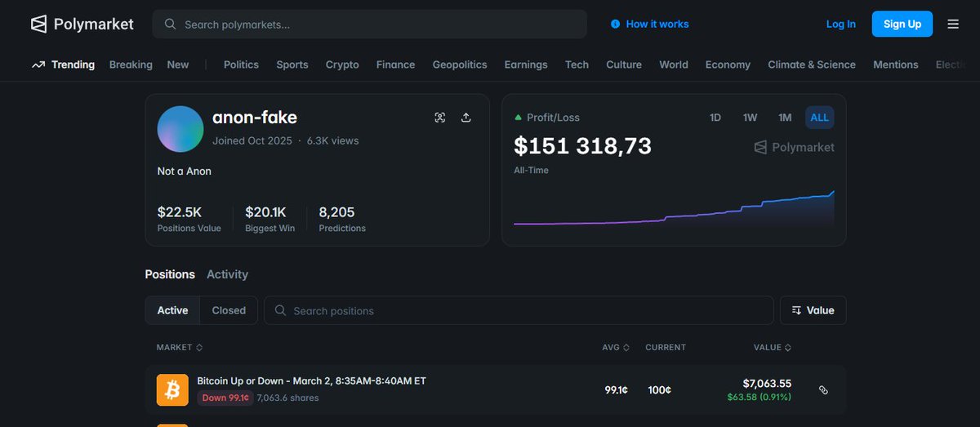Open the Activity tab
This screenshot has width=980, height=427.
pos(227,274)
